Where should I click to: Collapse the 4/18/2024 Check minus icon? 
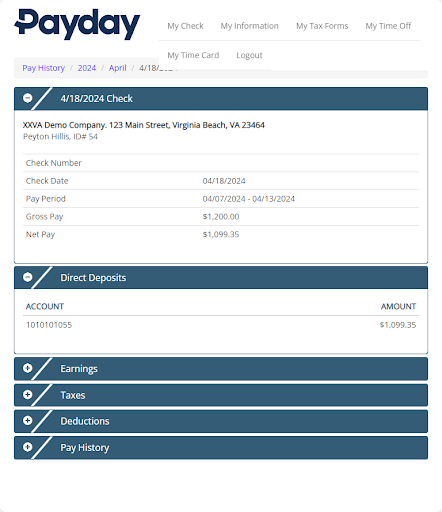click(x=28, y=98)
